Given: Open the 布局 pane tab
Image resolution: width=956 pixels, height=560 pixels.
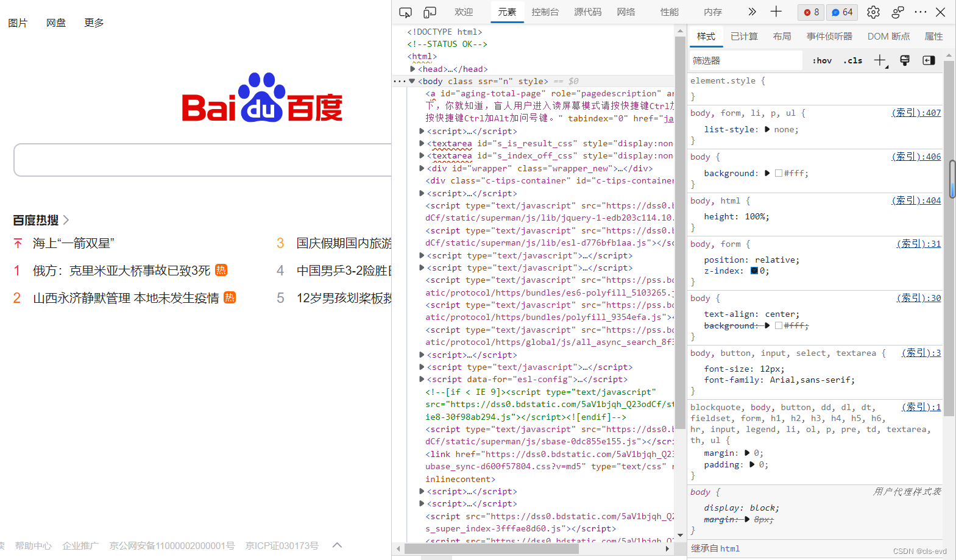Looking at the screenshot, I should (782, 37).
